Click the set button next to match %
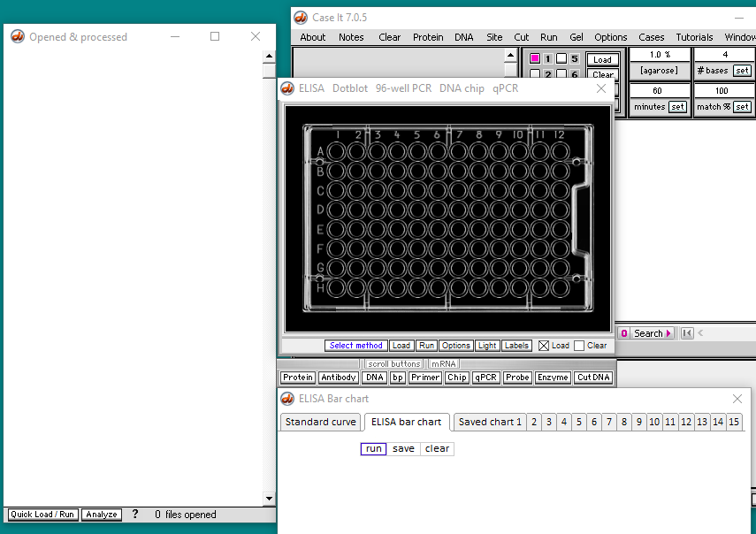 tap(742, 106)
